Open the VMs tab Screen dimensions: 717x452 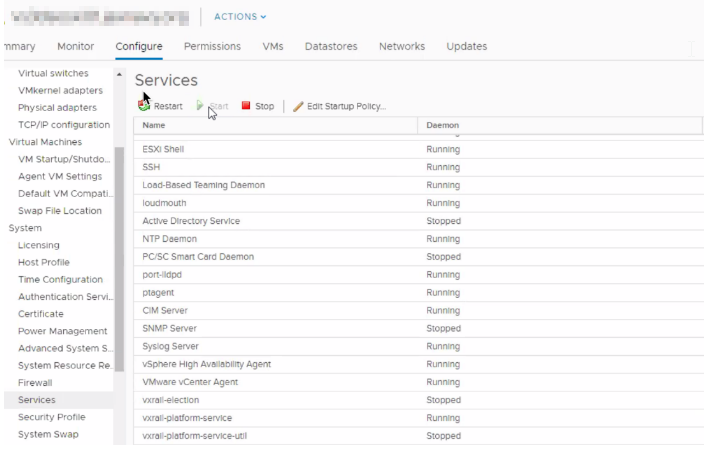273,46
